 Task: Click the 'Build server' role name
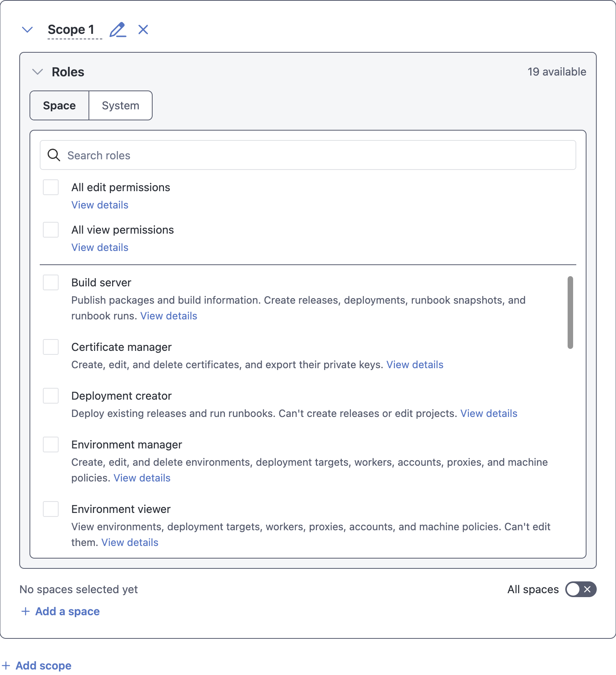coord(101,282)
